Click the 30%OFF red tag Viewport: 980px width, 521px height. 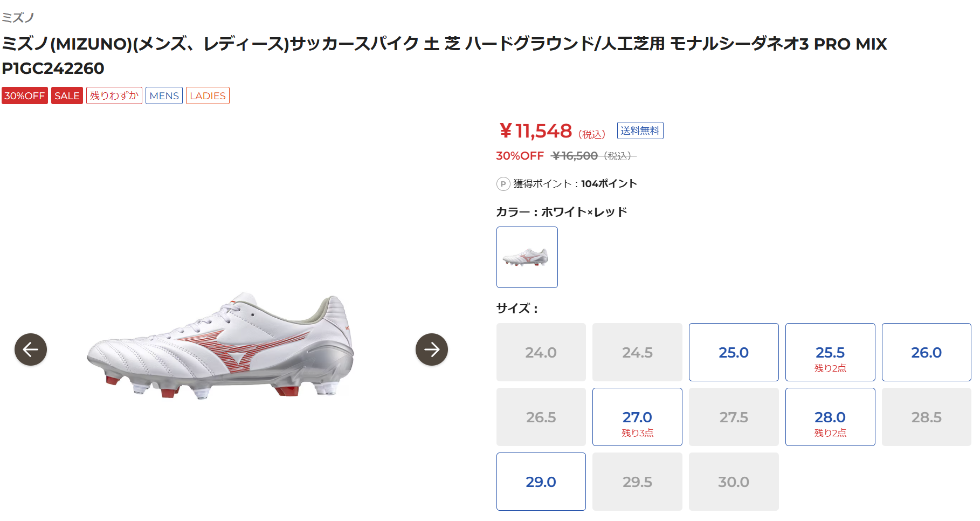point(25,95)
